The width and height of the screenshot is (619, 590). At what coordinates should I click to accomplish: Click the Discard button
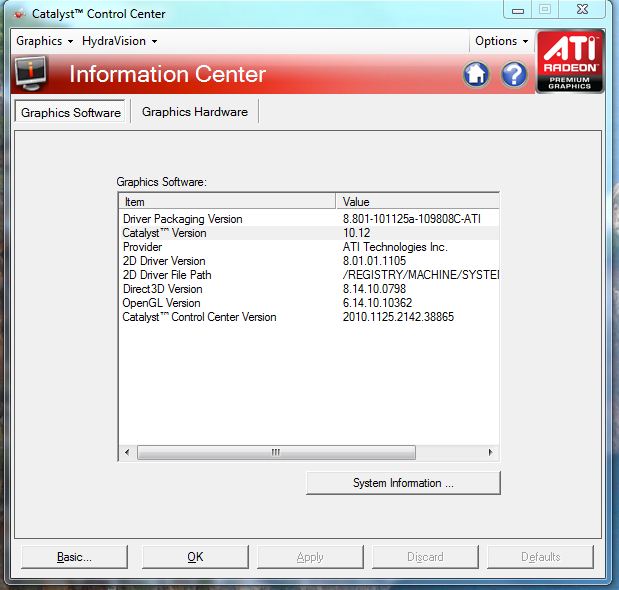[x=425, y=557]
